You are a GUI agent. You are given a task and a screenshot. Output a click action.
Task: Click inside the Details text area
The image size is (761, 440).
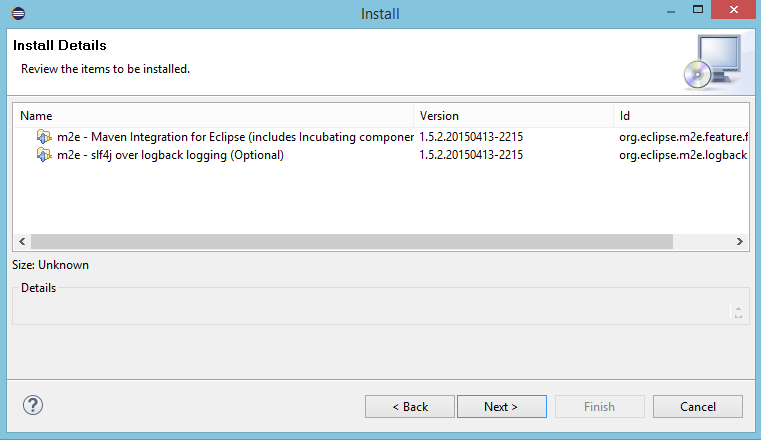[371, 310]
